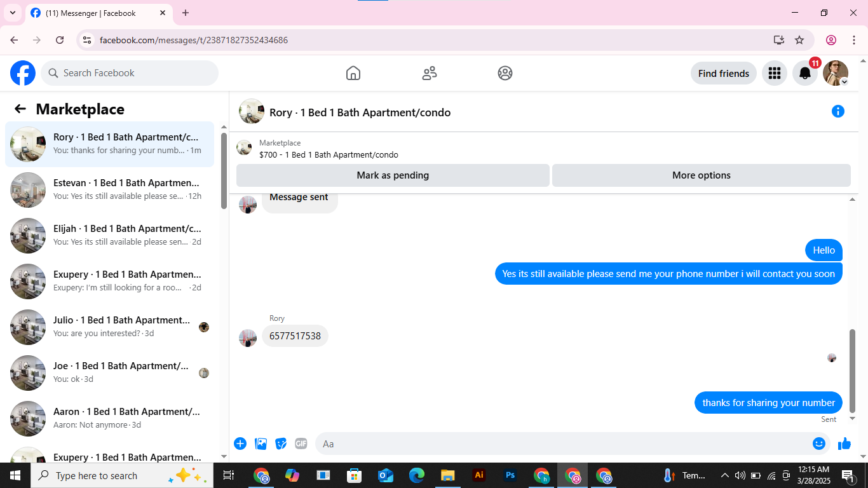Open the Friends icon in top navigation
This screenshot has height=488, width=868.
click(x=430, y=73)
